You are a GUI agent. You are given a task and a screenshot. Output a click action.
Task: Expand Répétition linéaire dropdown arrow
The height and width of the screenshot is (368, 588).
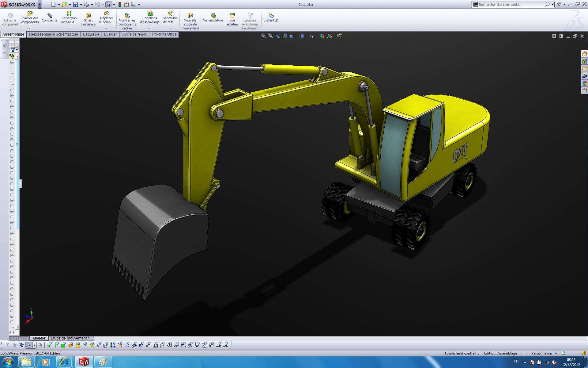(69, 28)
